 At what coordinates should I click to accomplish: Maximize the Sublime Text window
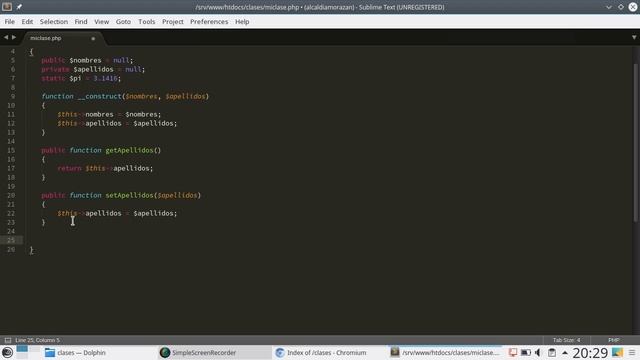click(621, 7)
